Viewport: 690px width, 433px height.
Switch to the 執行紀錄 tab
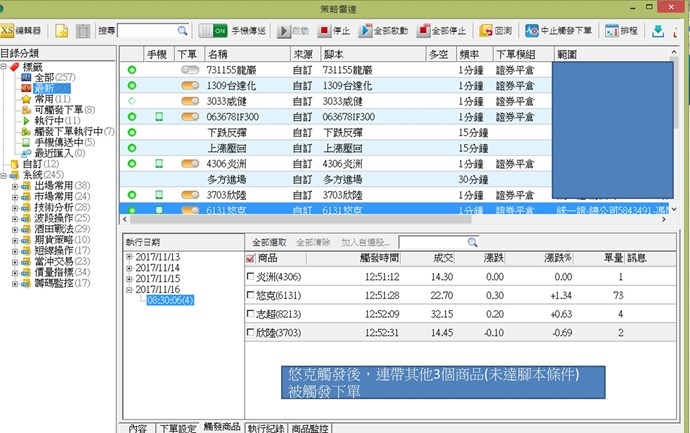click(x=266, y=427)
